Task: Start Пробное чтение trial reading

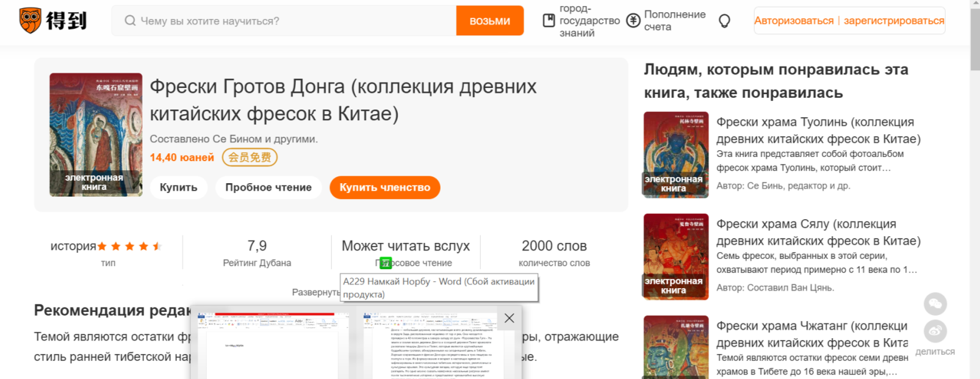Action: (x=268, y=187)
